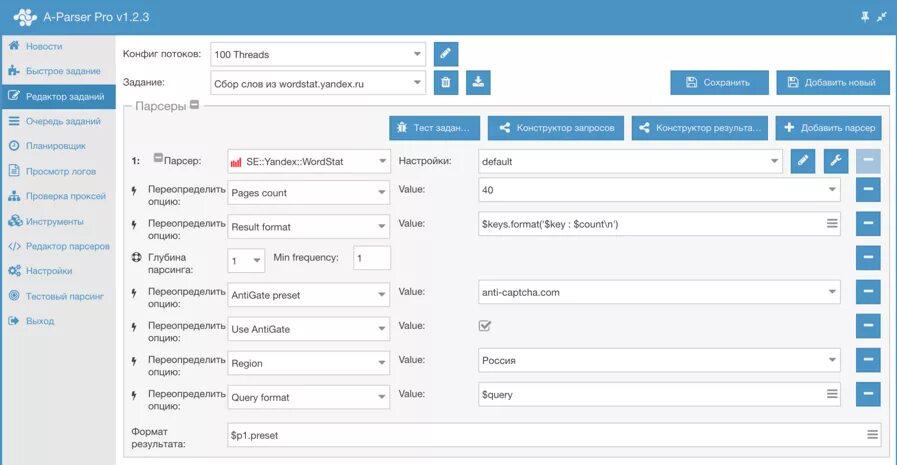Remove the Use AntiGate option row
The image size is (897, 465).
868,326
